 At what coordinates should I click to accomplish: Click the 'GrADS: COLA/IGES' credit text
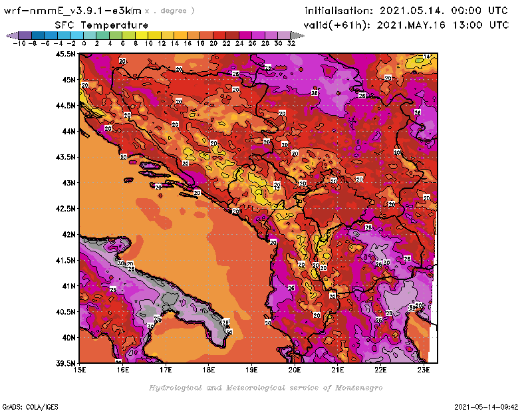30,407
